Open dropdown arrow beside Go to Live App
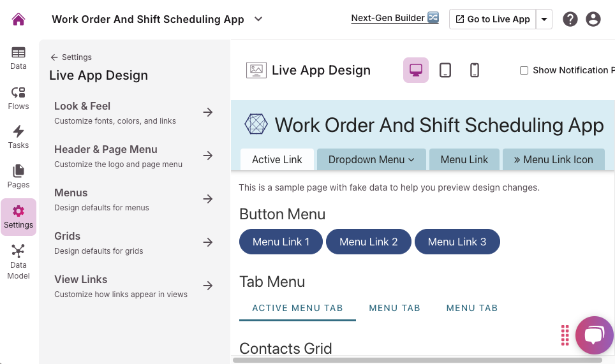The width and height of the screenshot is (615, 364). point(544,19)
